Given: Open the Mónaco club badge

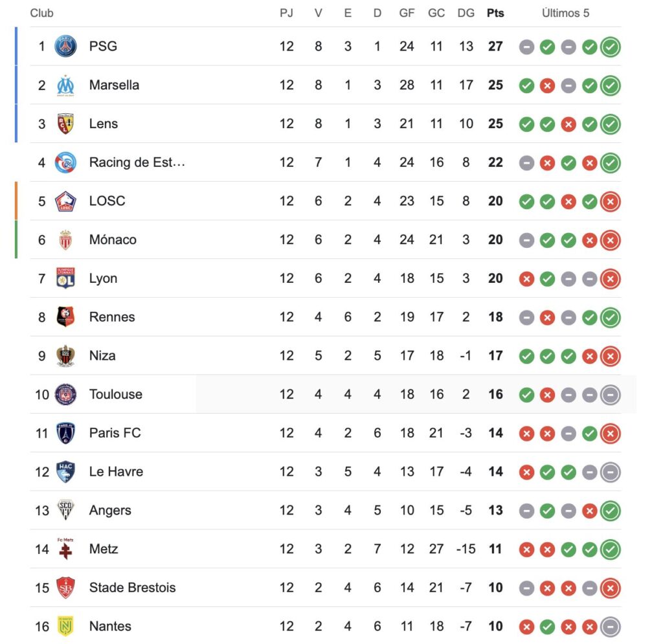Looking at the screenshot, I should (x=65, y=239).
